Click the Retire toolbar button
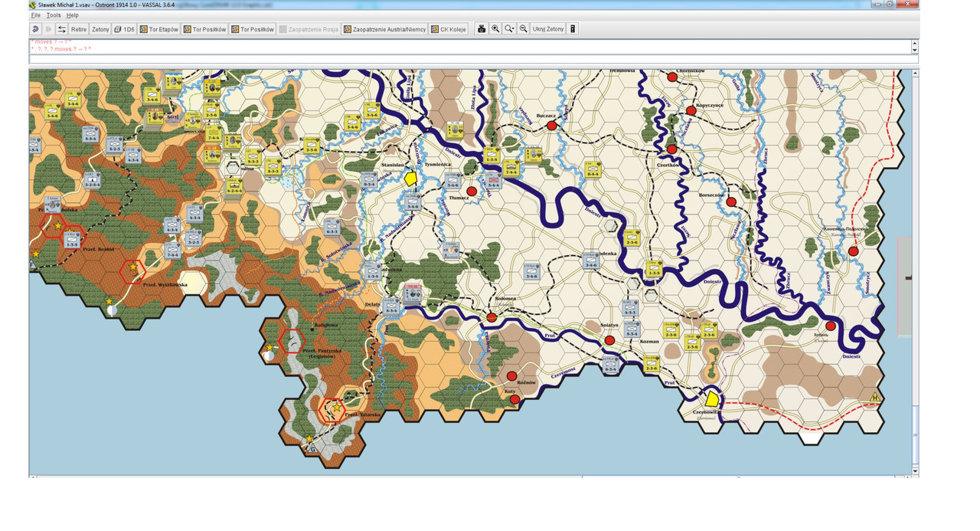The height and width of the screenshot is (531, 980). point(78,29)
